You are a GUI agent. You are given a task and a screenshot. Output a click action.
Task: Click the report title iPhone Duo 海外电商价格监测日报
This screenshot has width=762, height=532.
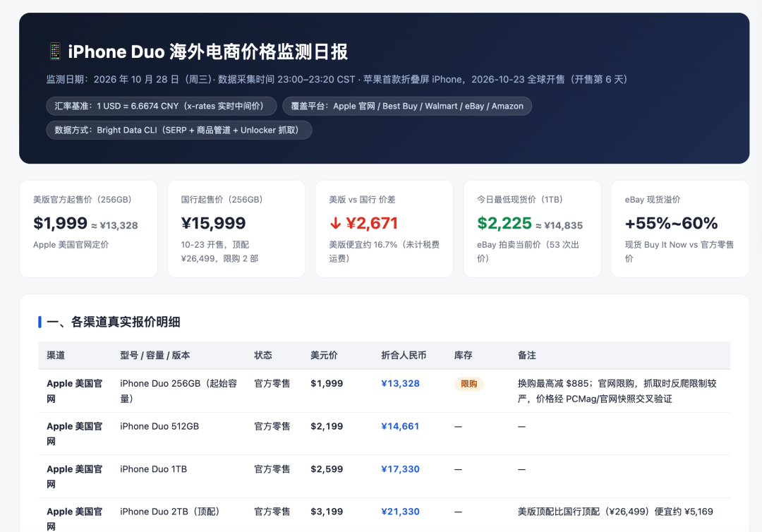click(x=208, y=52)
